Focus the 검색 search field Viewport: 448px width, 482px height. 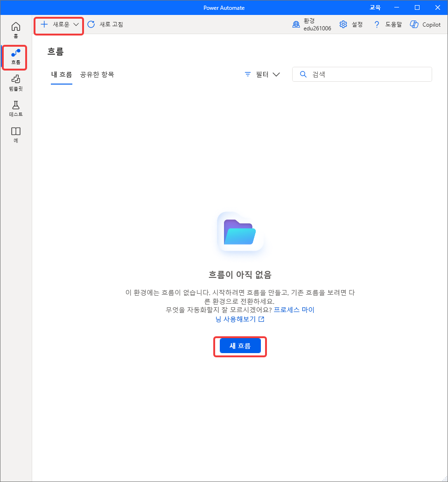point(362,74)
